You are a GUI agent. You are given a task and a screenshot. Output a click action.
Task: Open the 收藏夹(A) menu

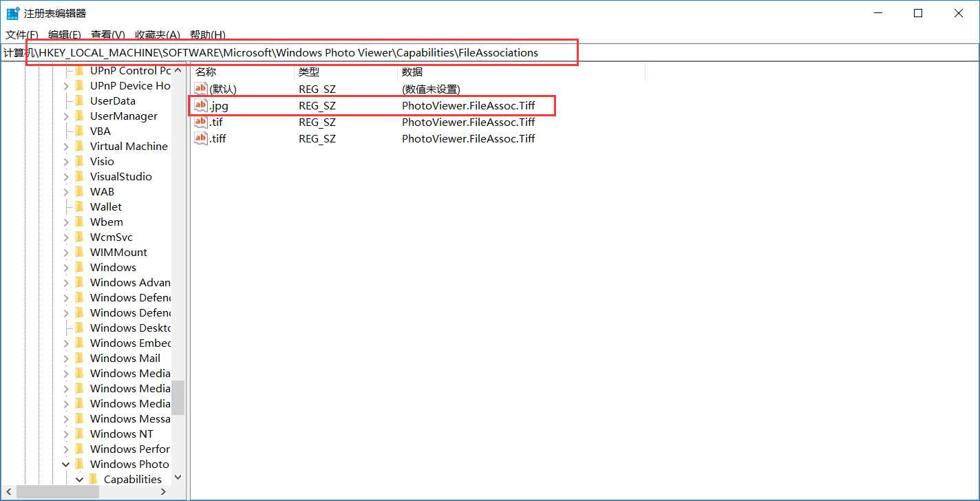click(x=157, y=34)
